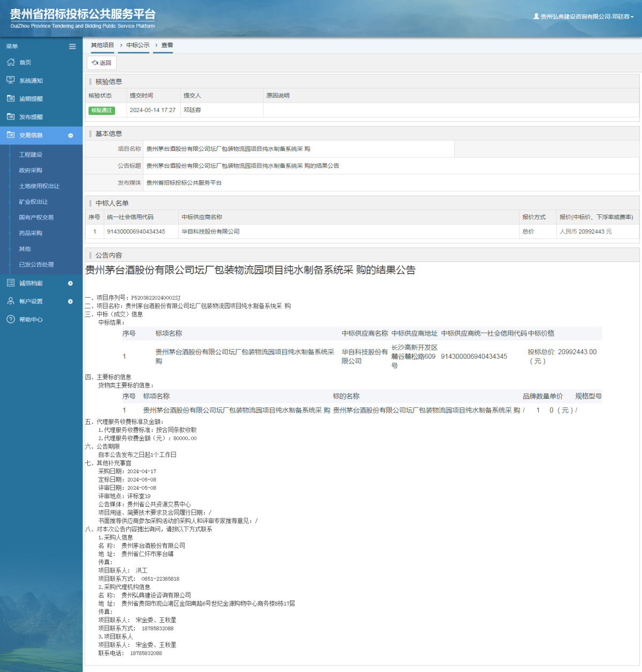Click submitter name 邓廷容 in table
Viewport: 642px width, 672px height.
pos(192,110)
